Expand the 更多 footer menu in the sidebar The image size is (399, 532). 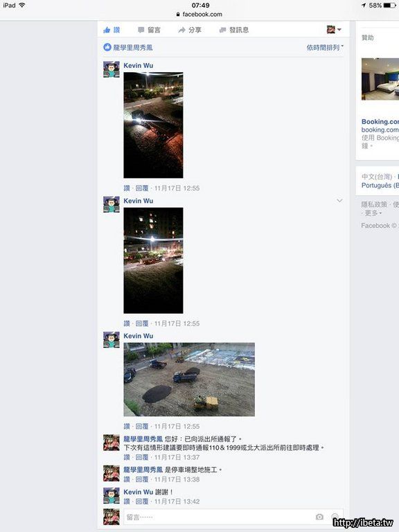point(373,213)
